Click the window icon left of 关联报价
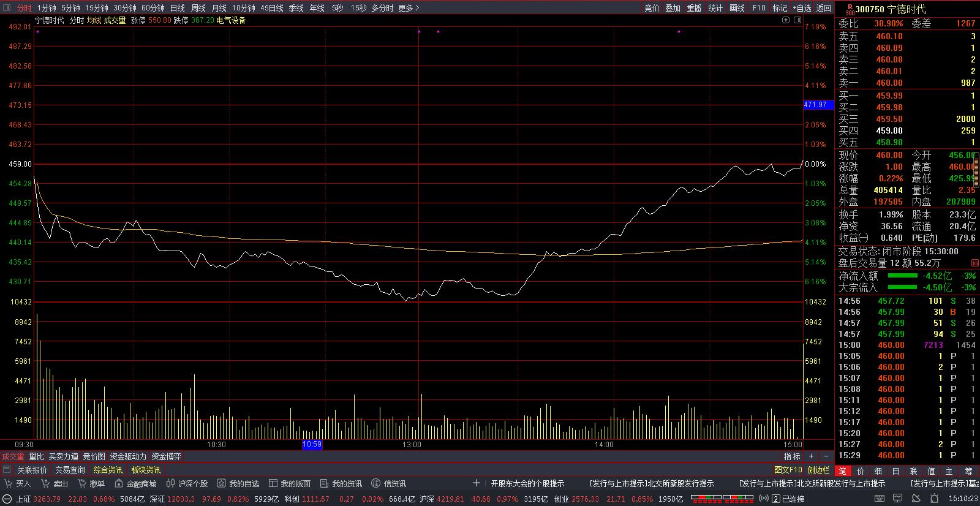 coord(8,470)
